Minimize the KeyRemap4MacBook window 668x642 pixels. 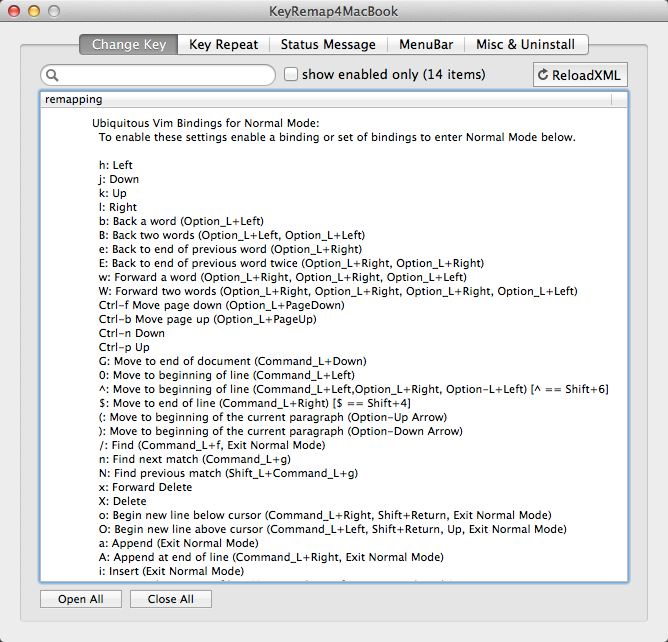[x=34, y=11]
